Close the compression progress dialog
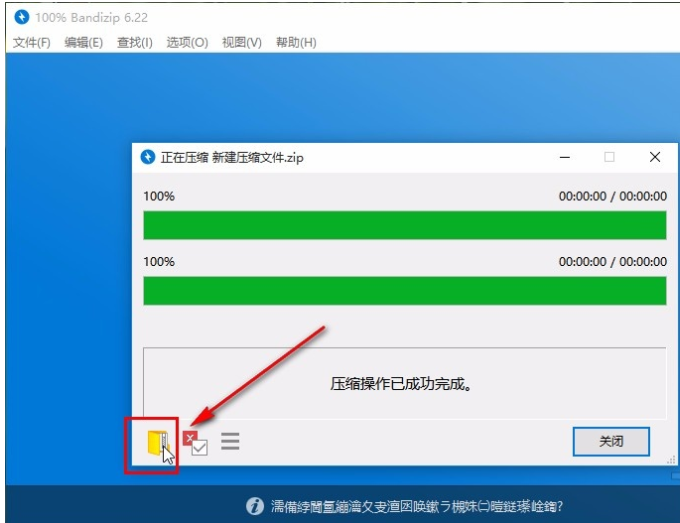Viewport: 680px width, 523px height. (x=655, y=157)
